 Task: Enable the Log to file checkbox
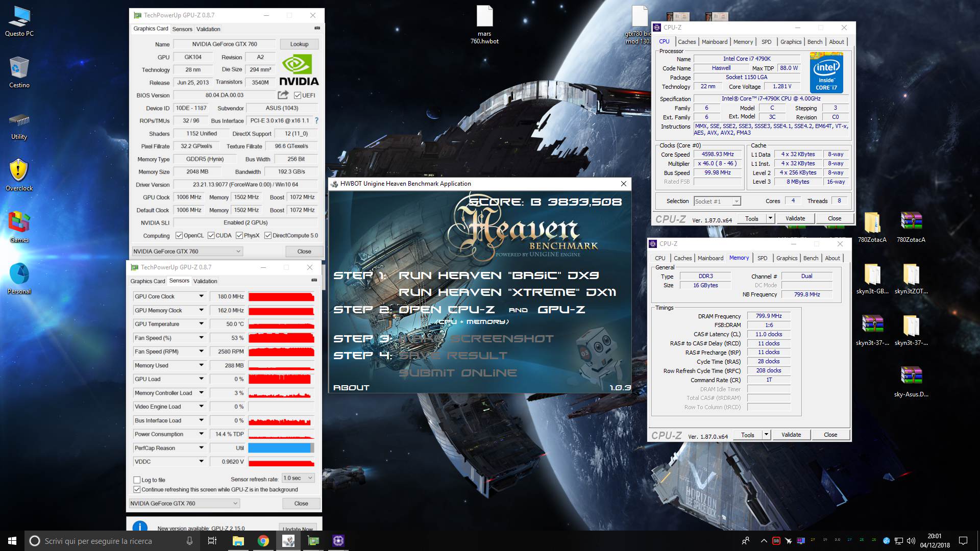[137, 480]
